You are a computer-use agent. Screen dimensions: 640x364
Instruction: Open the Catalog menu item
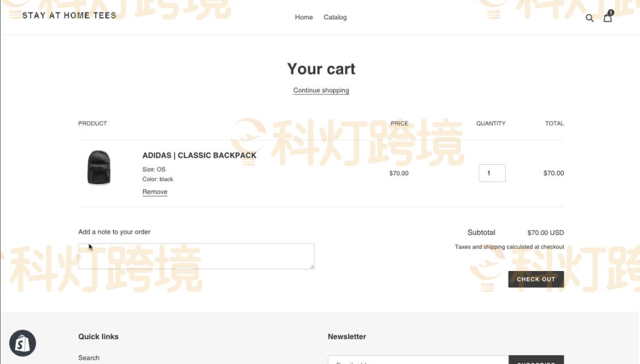click(x=335, y=17)
